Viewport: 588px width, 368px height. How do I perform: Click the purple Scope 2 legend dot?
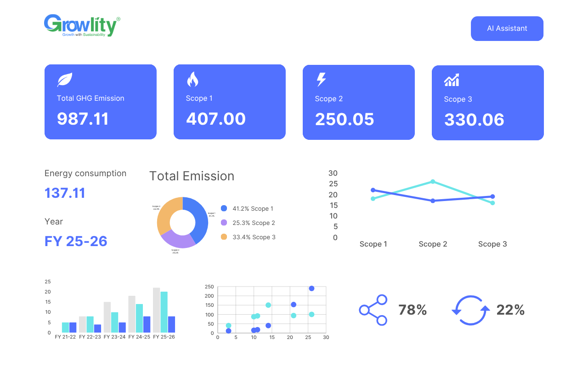click(x=224, y=223)
